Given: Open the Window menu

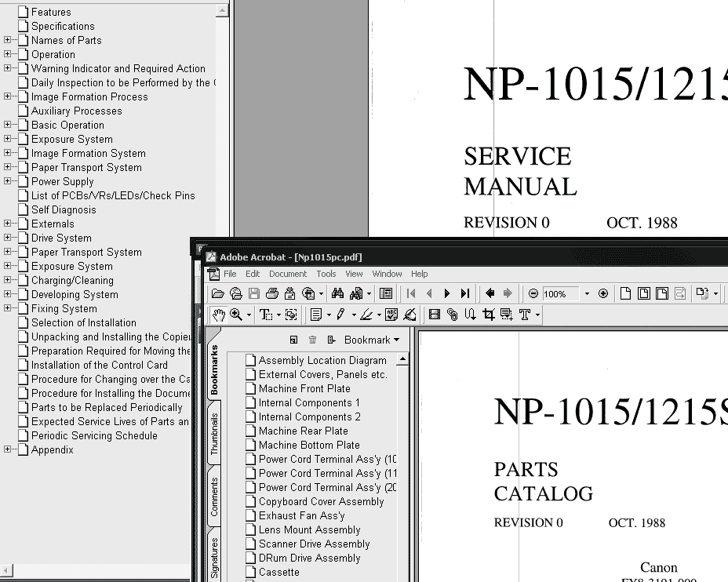Looking at the screenshot, I should tap(388, 274).
